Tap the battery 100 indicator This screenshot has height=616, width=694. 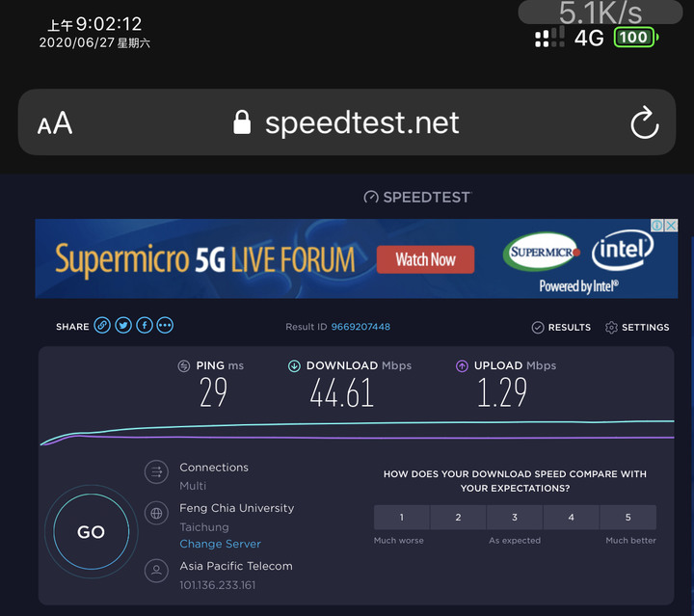pos(635,38)
